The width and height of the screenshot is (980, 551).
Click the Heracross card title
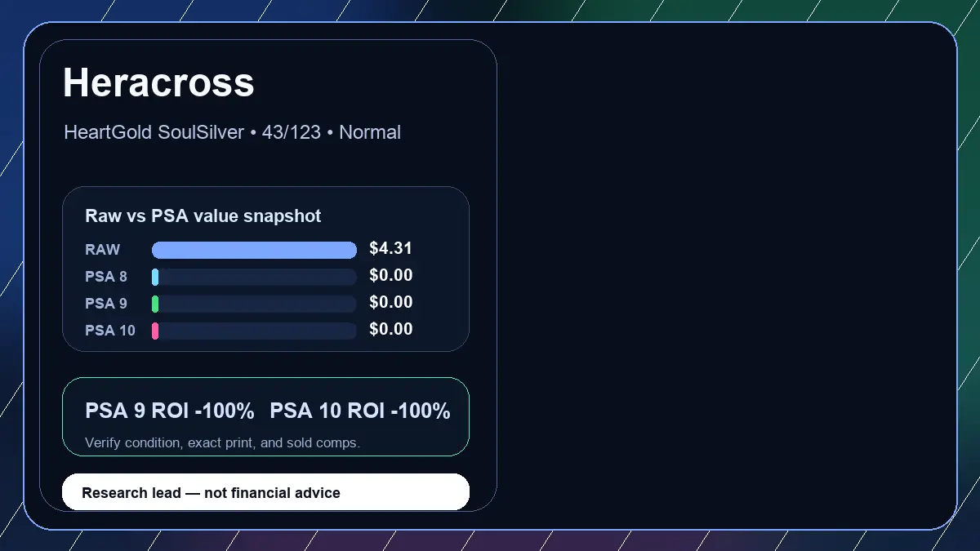[158, 83]
